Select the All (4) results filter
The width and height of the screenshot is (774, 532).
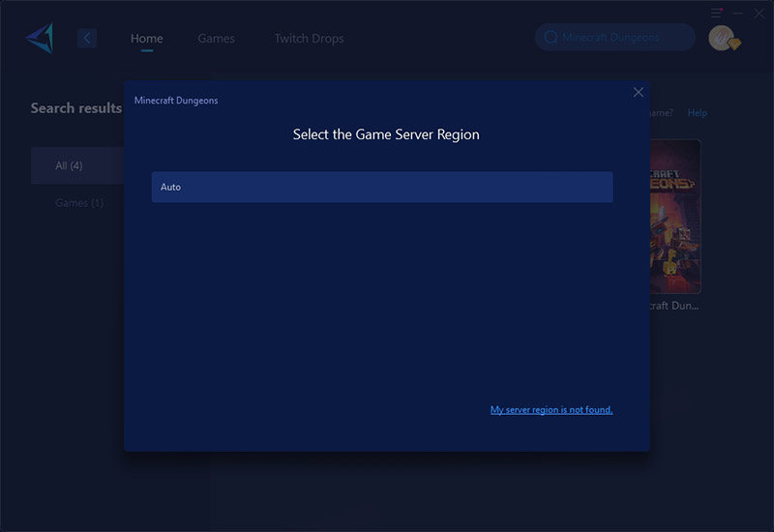(77, 165)
